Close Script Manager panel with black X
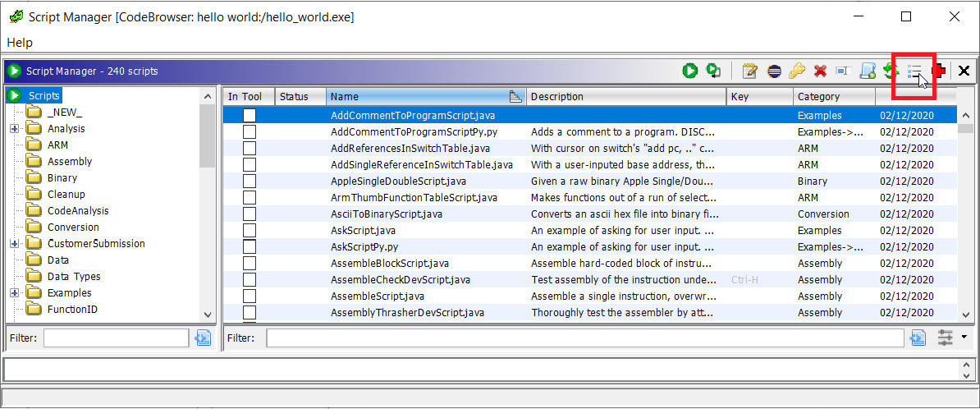Image resolution: width=980 pixels, height=409 pixels. coord(964,71)
